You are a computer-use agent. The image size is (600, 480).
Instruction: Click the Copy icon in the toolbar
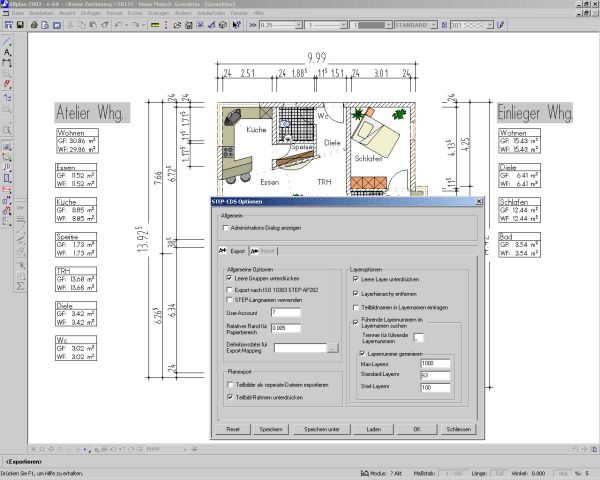(82, 25)
